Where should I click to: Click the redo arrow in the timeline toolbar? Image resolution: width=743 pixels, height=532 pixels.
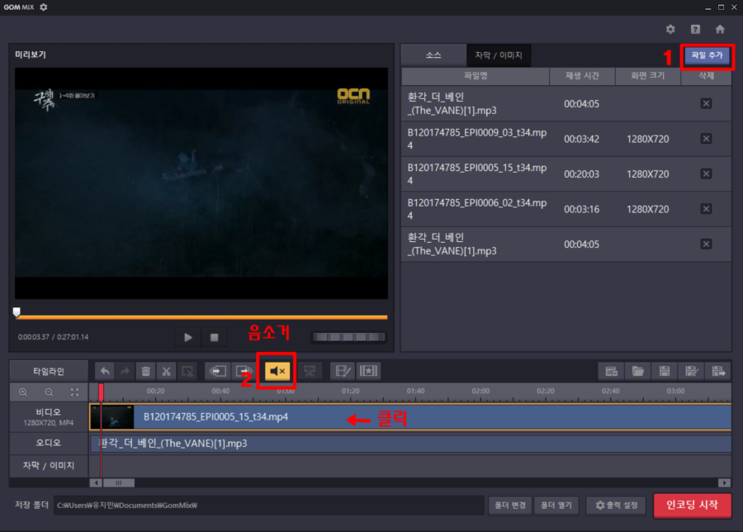tap(125, 371)
